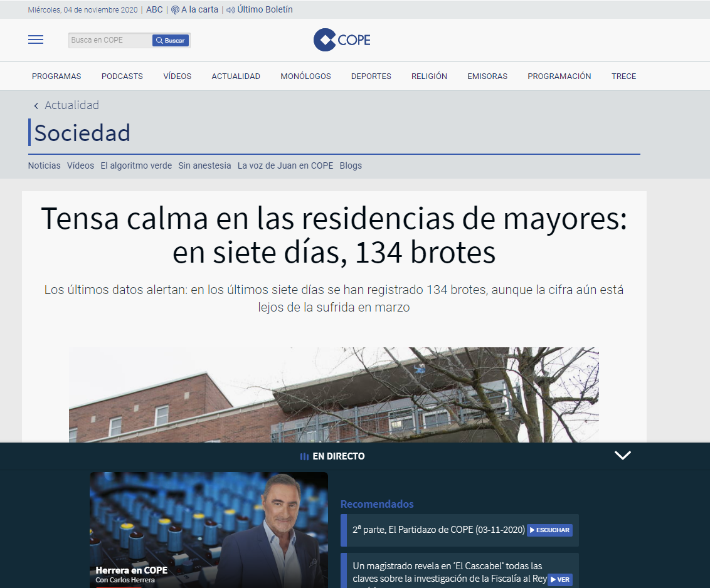710x588 pixels.
Task: Go to the PODCASTS section
Action: (122, 76)
